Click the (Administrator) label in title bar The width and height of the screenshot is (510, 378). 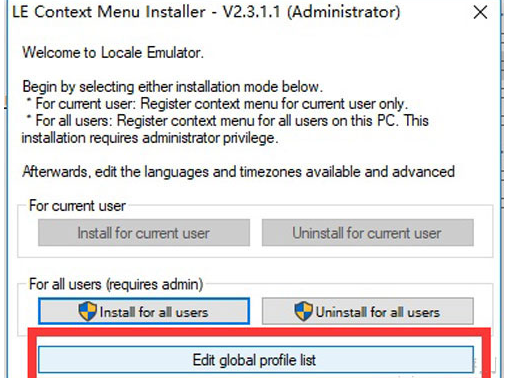(343, 12)
